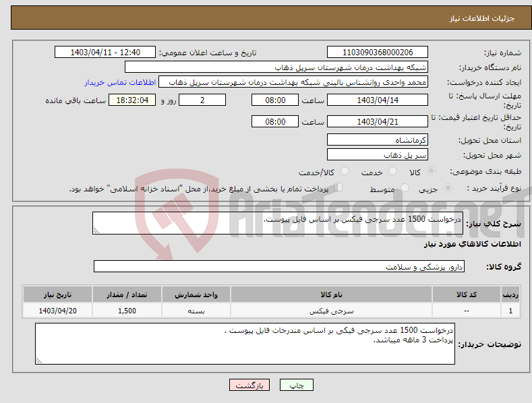Click the announcement date field 1403/04/11 - 12:40
This screenshot has width=532, height=403.
tap(105, 53)
